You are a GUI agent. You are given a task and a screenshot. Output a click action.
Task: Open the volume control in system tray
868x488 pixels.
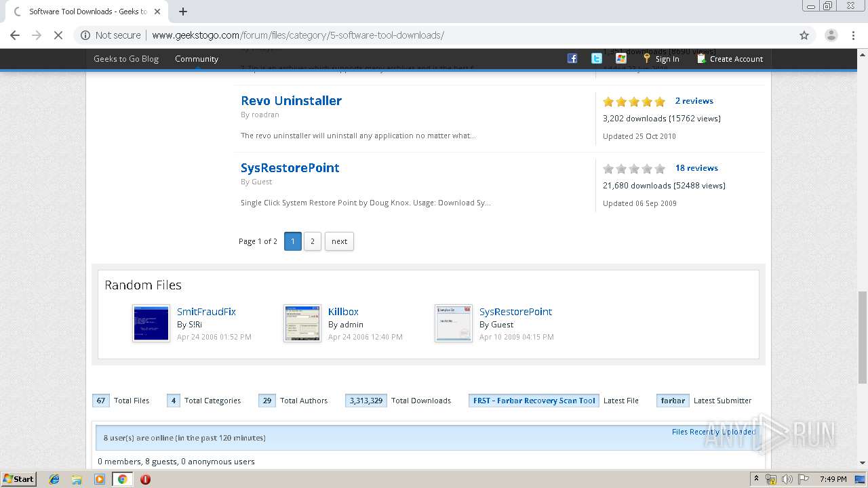[787, 479]
